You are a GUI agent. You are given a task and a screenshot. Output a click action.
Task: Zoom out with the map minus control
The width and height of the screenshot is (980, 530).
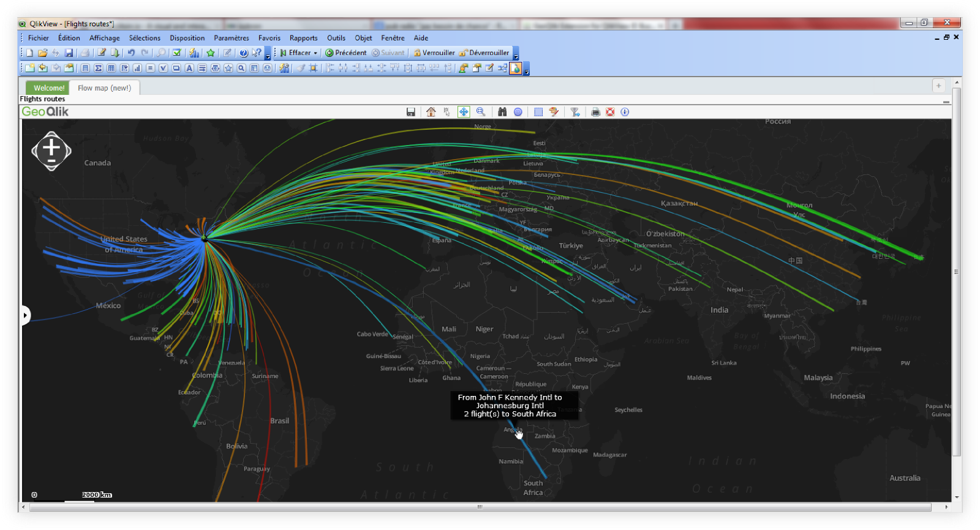[51, 162]
